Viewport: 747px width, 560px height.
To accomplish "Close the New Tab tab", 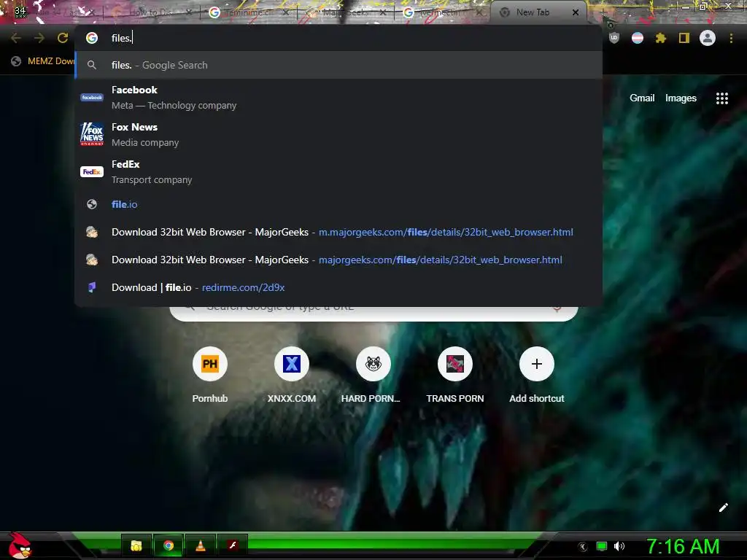I will 576,12.
